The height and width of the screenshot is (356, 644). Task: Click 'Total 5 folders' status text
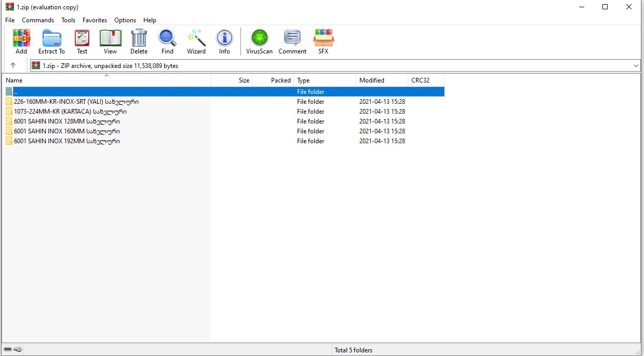click(353, 350)
